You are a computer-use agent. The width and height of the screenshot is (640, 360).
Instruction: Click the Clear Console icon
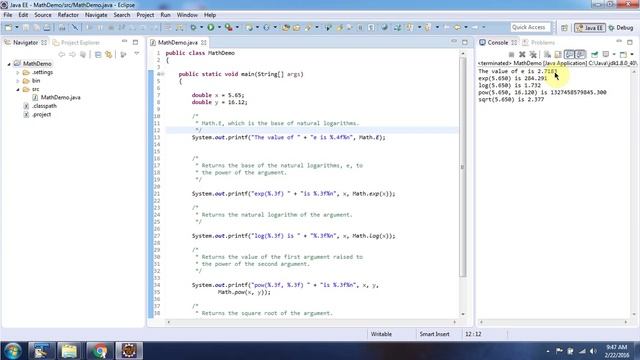point(547,54)
